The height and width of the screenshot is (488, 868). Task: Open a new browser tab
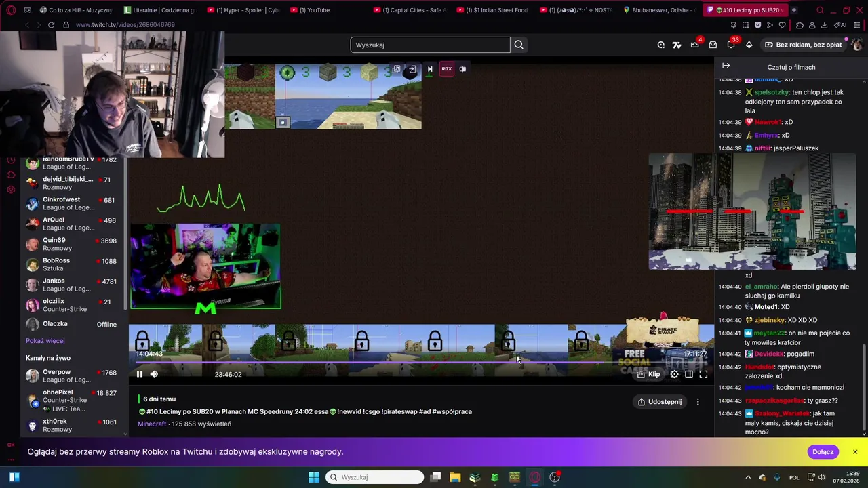(793, 10)
